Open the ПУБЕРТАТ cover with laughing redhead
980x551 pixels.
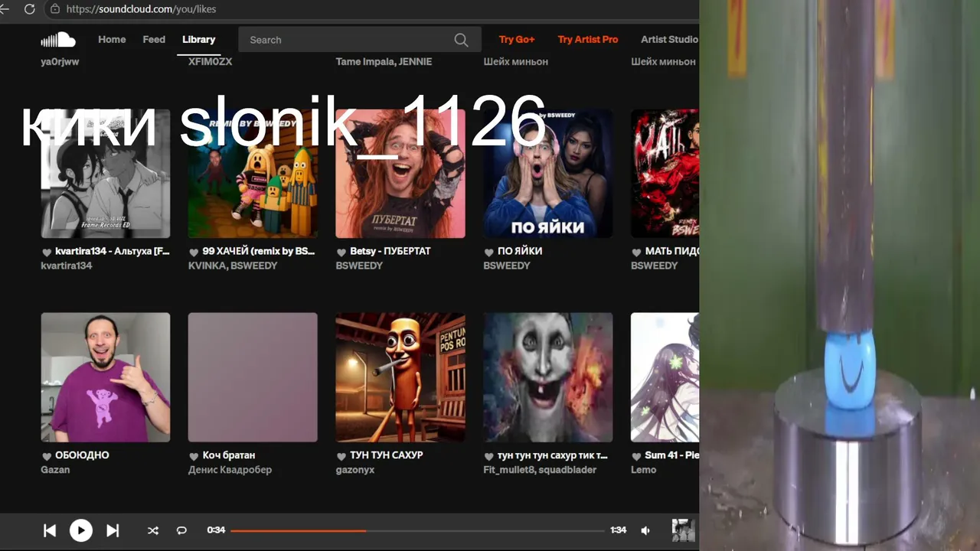tap(400, 173)
